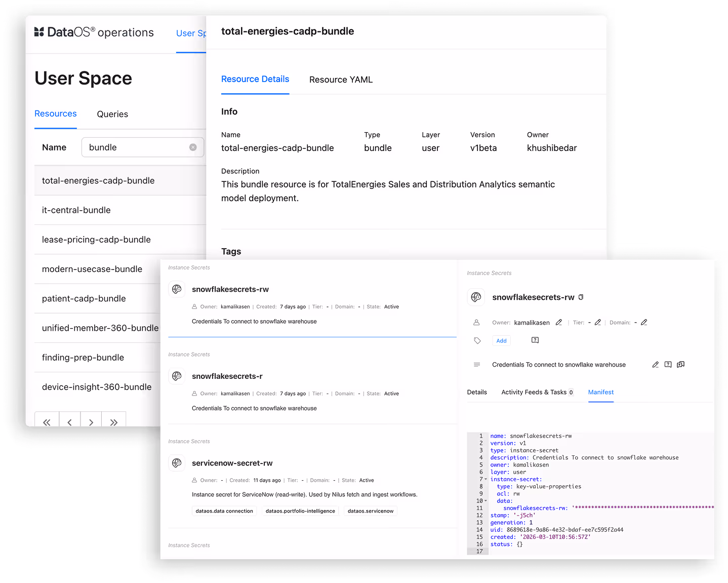The image size is (728, 583).
Task: Edit the Domain value pencil
Action: pyautogui.click(x=644, y=322)
